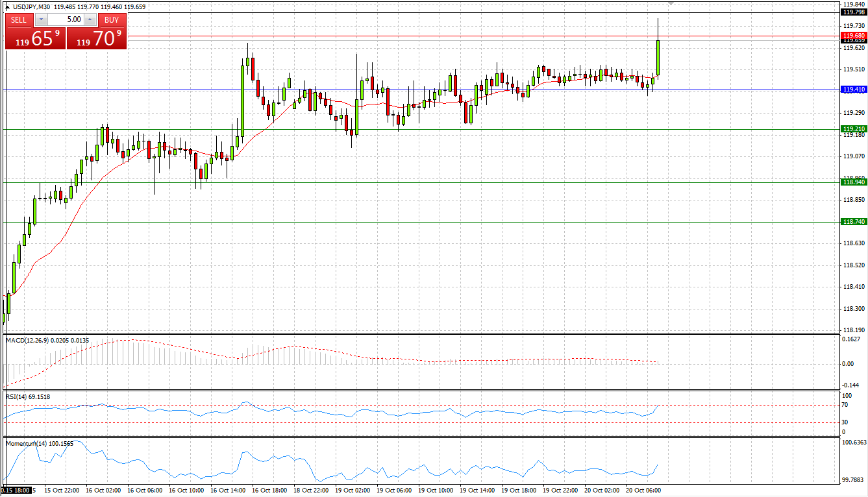The height and width of the screenshot is (497, 868).
Task: Select the green 118.740 price label
Action: coord(853,222)
